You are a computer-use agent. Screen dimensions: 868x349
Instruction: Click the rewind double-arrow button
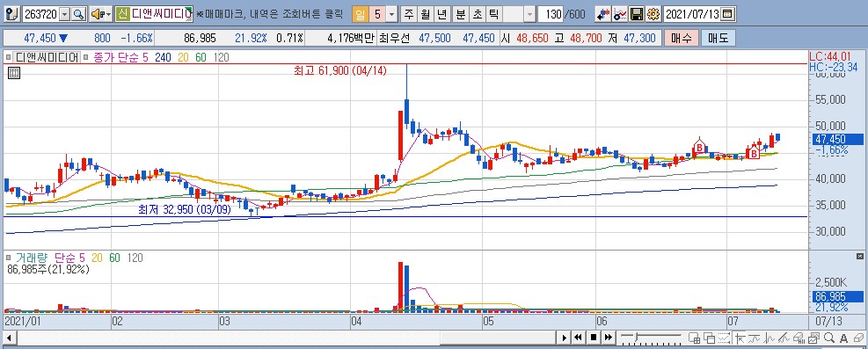coord(578,338)
